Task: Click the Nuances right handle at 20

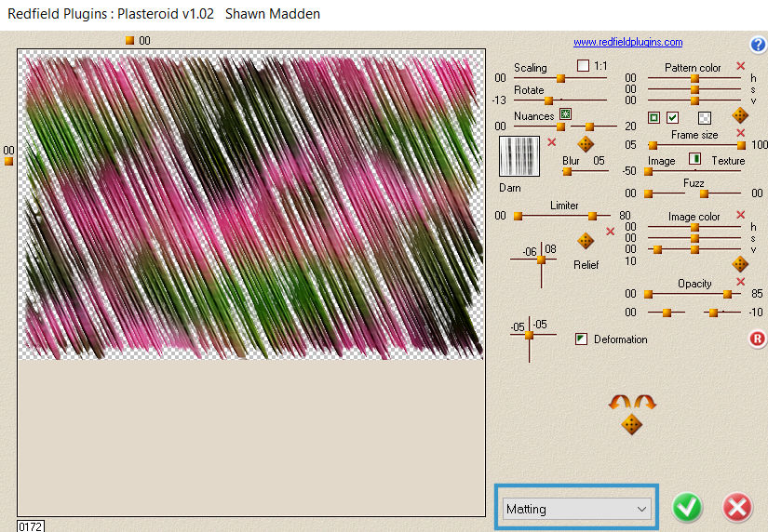Action: pyautogui.click(x=589, y=126)
